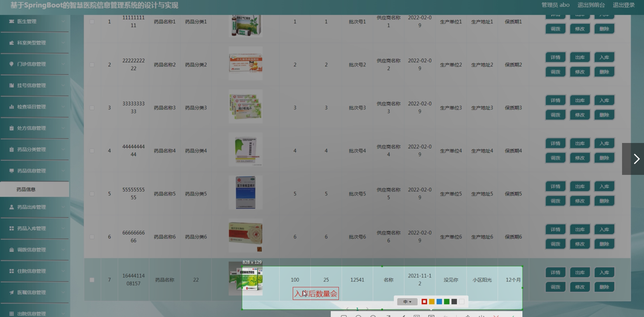Pick the blue color swatch
Image resolution: width=644 pixels, height=317 pixels.
coord(439,302)
